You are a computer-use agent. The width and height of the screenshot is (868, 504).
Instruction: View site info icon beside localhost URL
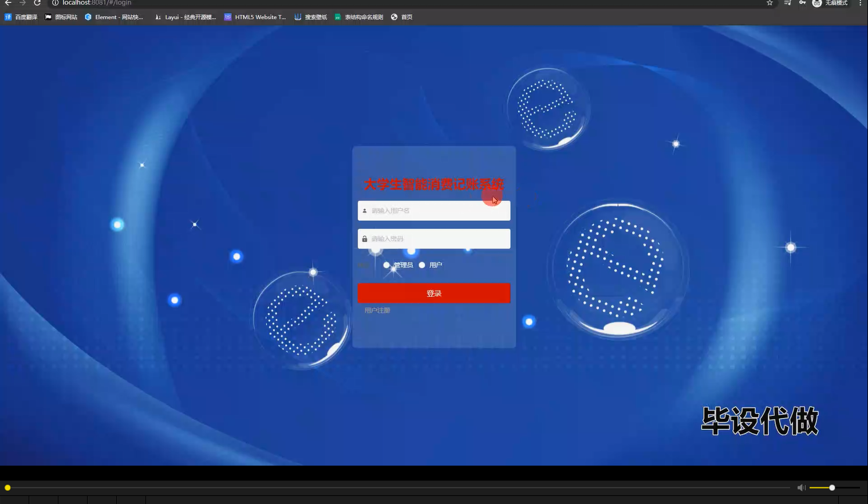56,3
